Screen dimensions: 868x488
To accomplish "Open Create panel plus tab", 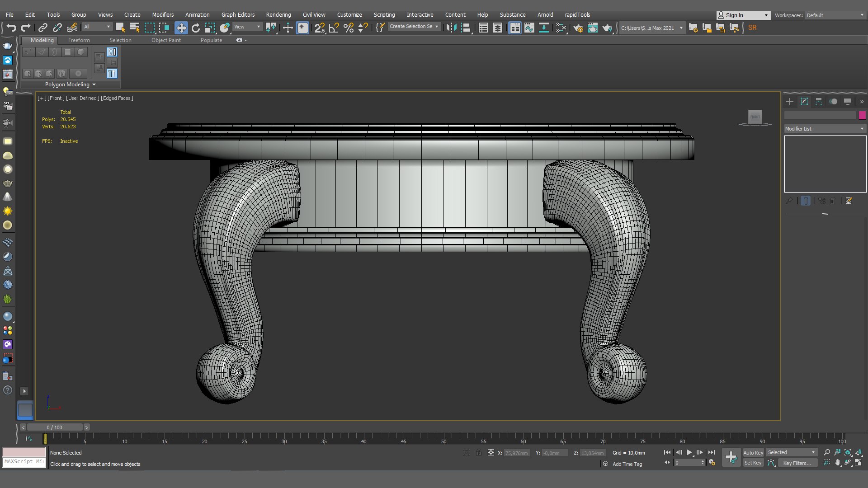I will tap(790, 102).
